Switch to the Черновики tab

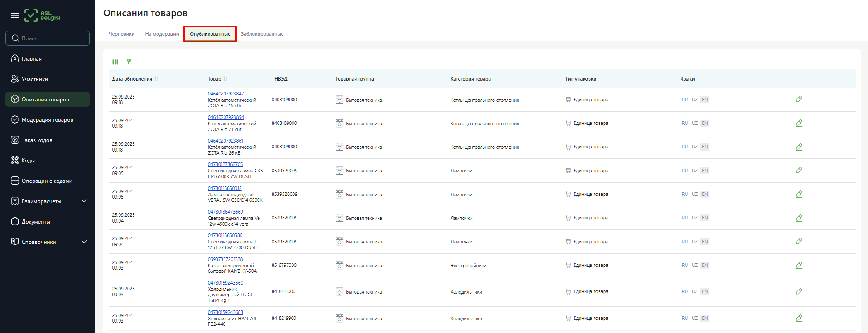pos(121,34)
